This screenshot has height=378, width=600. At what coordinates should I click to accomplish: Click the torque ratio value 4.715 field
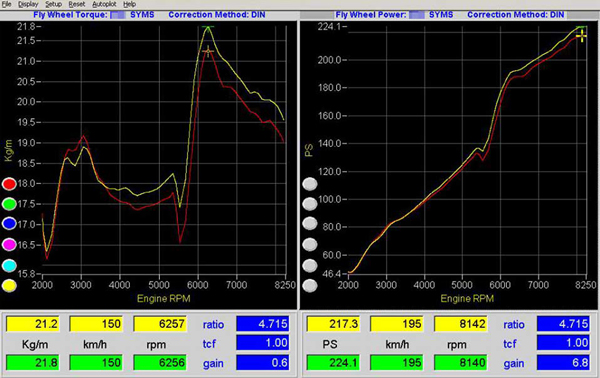(262, 324)
